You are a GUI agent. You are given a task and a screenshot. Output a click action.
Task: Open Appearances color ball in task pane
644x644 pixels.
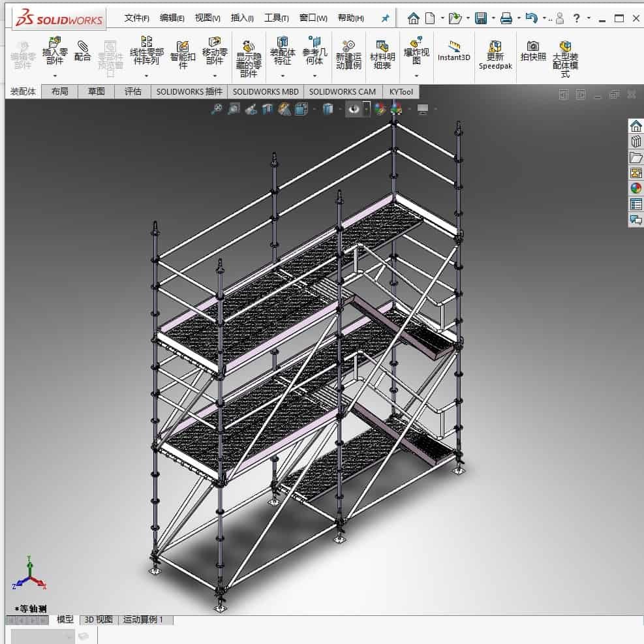tap(636, 189)
